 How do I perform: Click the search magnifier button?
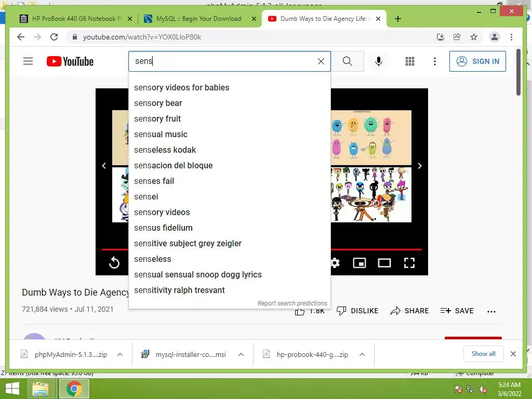tap(347, 61)
